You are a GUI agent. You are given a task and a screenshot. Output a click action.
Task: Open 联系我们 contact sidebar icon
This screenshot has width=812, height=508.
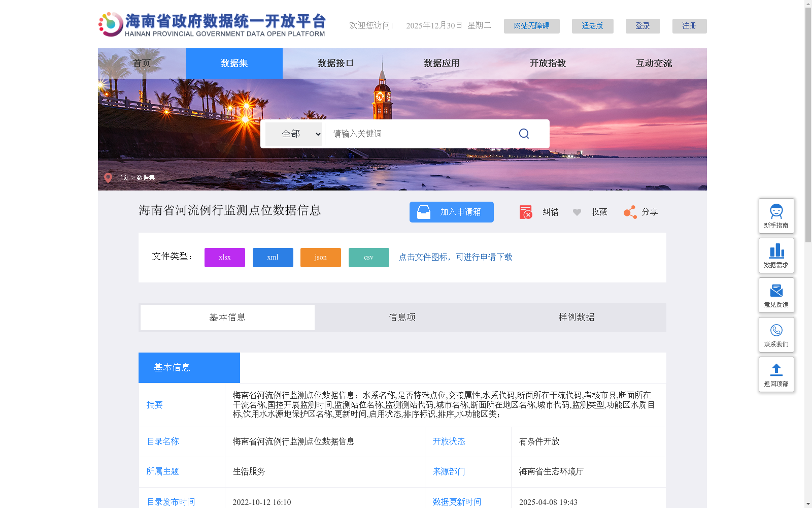[x=776, y=335]
